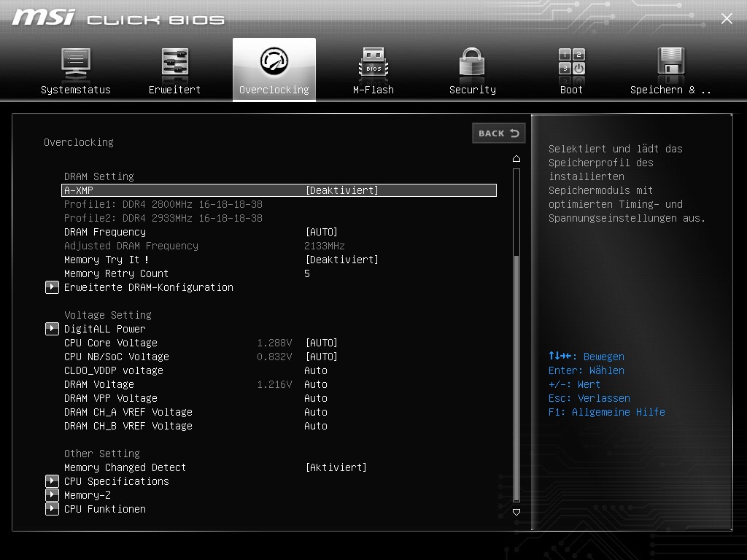Select the Overclocking gauge icon

pos(274,61)
